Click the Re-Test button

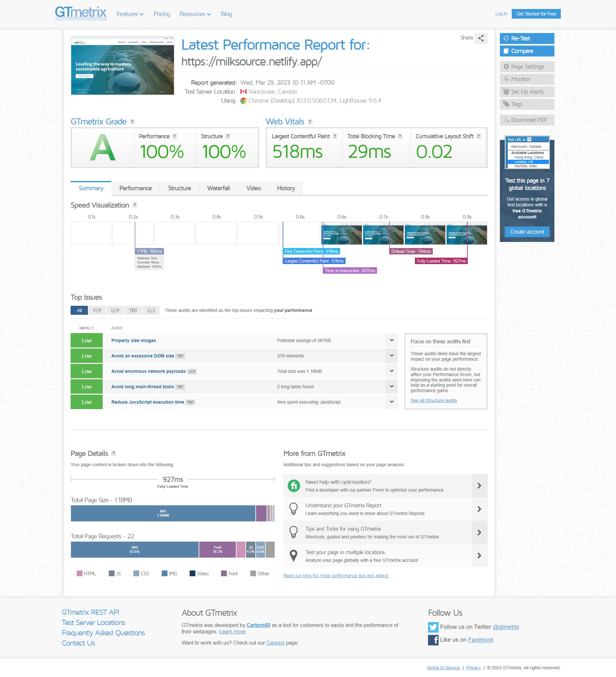click(527, 38)
